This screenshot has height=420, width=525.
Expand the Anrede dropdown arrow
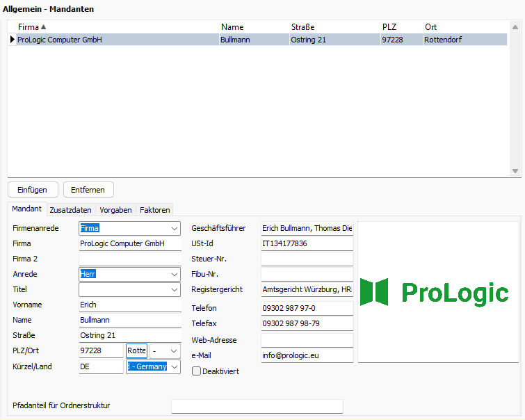coord(175,274)
